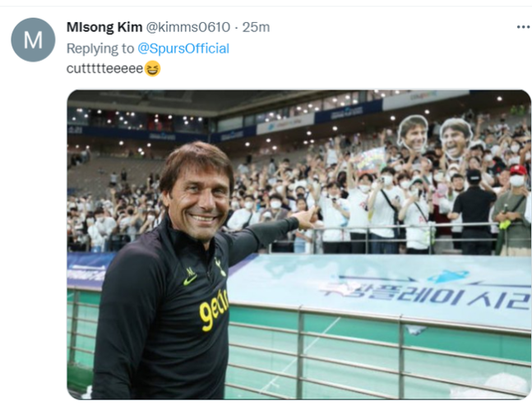Click the steward in the black shirt
Screen dimensions: 532x405
coord(474,212)
